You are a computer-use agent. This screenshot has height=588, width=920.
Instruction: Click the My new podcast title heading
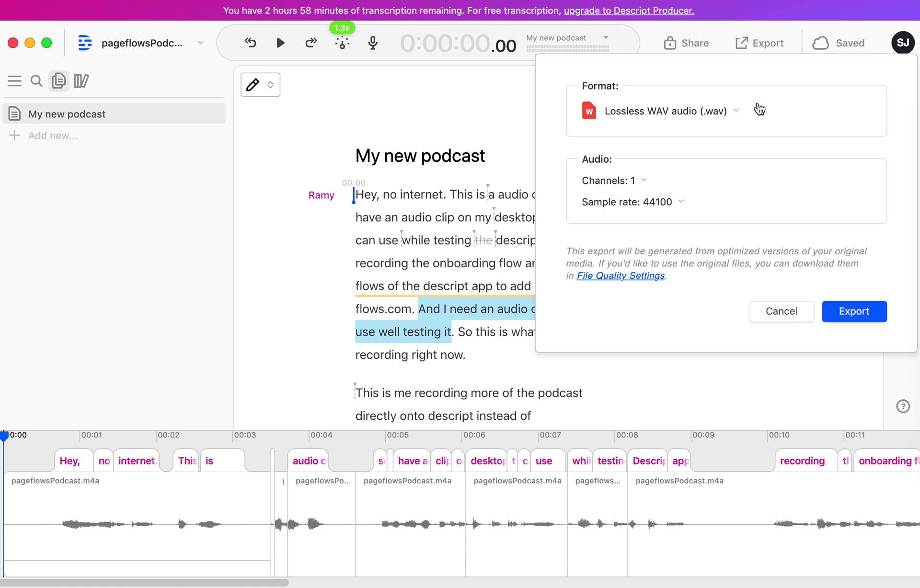pos(420,156)
